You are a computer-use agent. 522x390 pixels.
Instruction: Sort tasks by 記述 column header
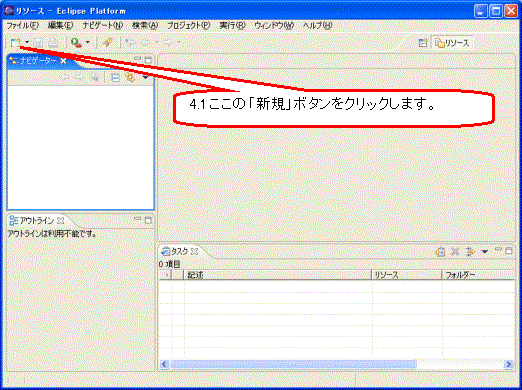(277, 275)
